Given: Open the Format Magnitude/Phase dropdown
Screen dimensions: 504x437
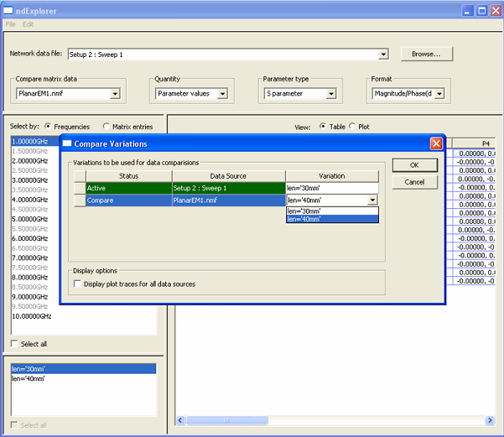Looking at the screenshot, I should coord(438,94).
